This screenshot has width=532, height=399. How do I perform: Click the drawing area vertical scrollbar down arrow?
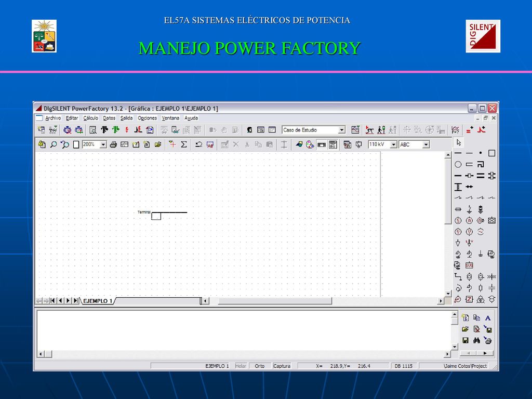tap(448, 294)
